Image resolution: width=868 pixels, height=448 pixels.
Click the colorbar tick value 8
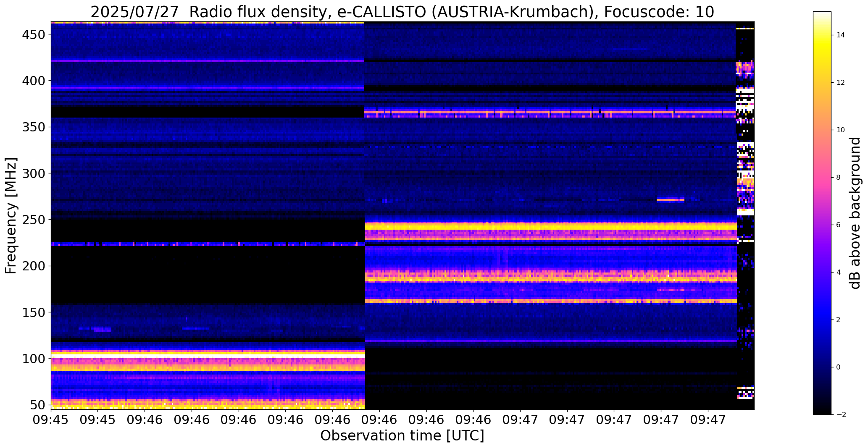click(839, 178)
